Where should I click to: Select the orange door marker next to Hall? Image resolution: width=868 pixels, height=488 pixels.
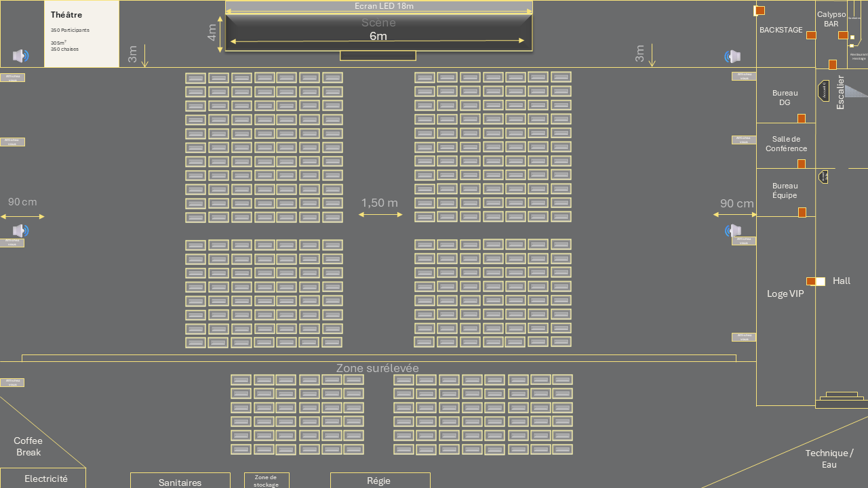point(810,281)
